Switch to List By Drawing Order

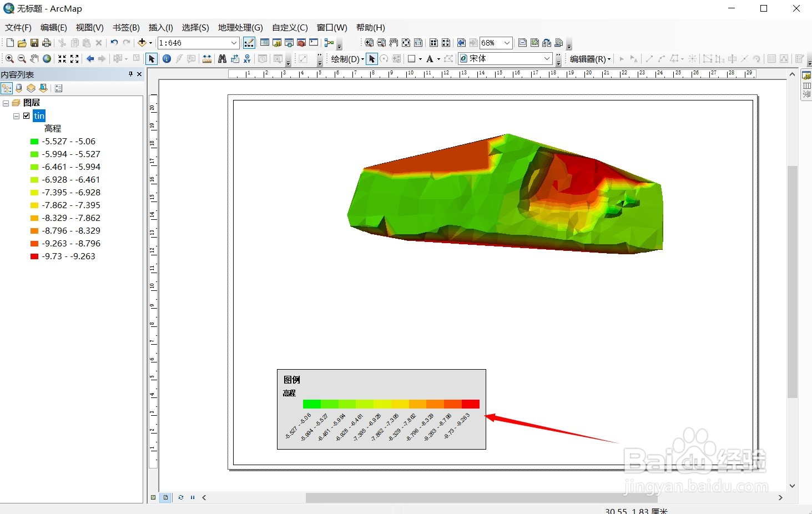[x=7, y=88]
